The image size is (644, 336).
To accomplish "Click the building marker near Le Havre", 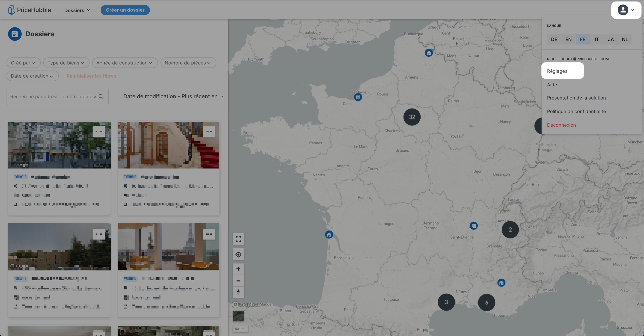I will click(358, 97).
